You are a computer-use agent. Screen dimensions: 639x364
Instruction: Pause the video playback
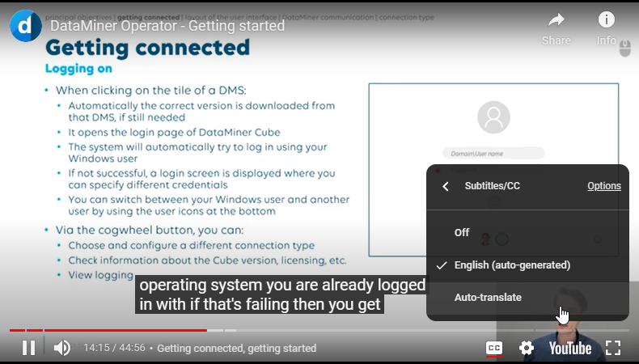28,348
